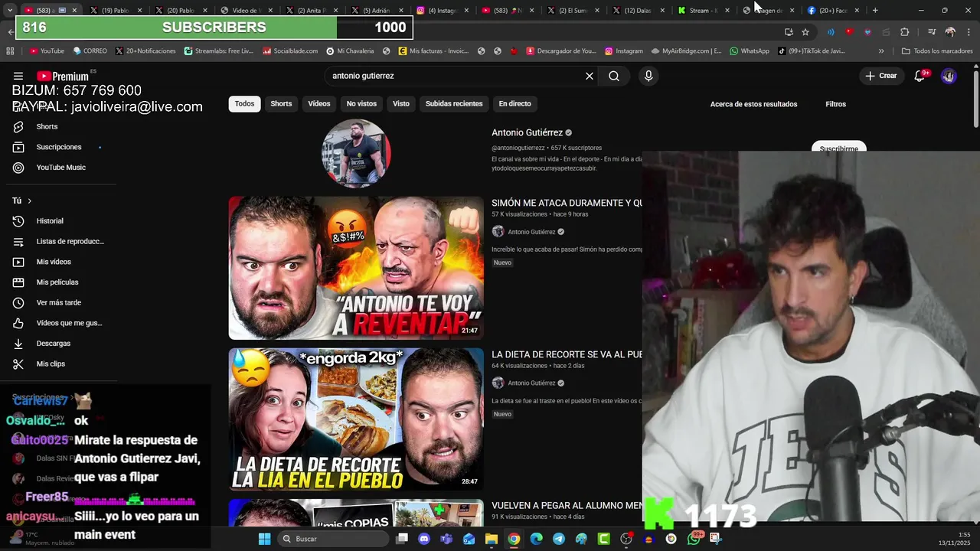The width and height of the screenshot is (980, 551).
Task: Open Shorts in the sidebar
Action: tap(47, 126)
